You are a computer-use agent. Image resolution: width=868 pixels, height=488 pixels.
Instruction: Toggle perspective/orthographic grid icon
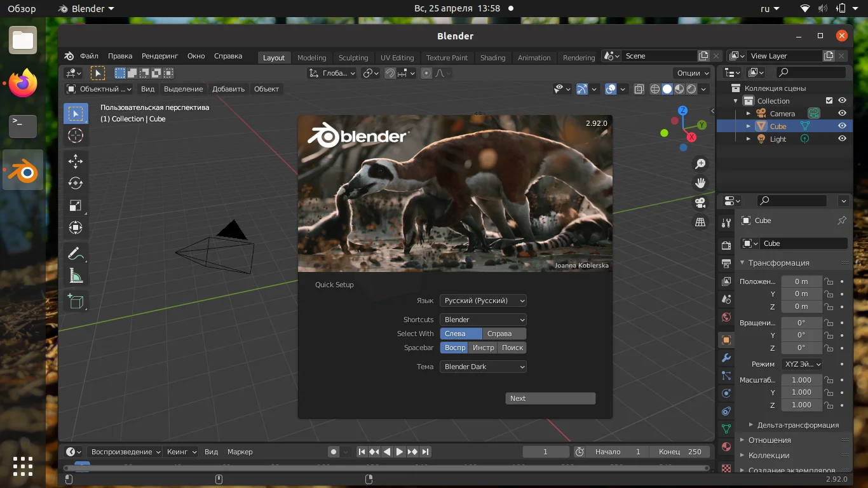click(x=700, y=222)
